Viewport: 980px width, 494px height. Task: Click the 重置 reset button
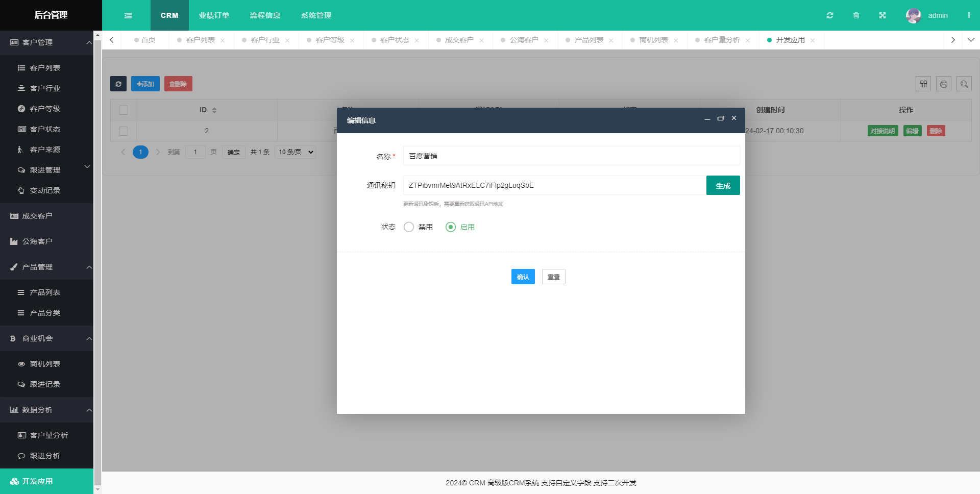554,277
